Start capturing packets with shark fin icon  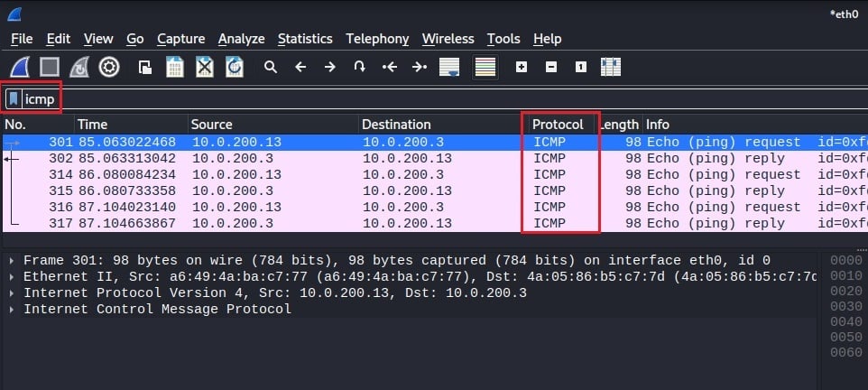click(20, 68)
